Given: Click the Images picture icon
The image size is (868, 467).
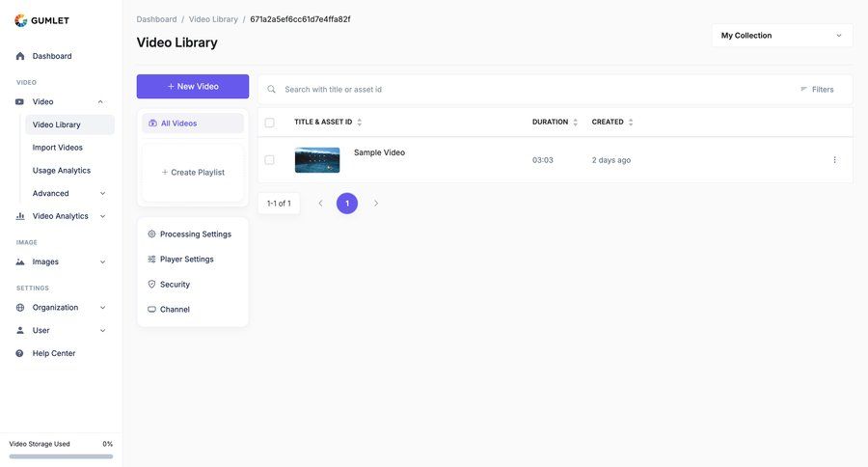Looking at the screenshot, I should click(20, 262).
